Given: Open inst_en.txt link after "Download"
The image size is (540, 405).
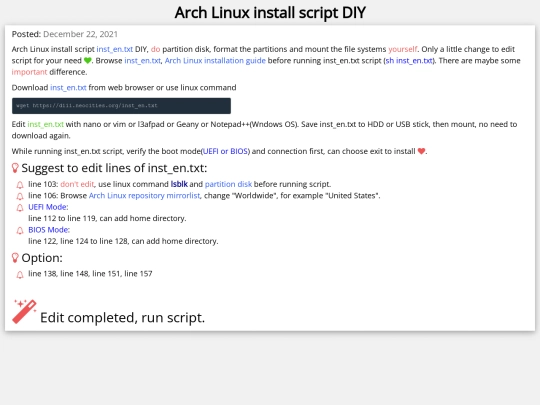Looking at the screenshot, I should pyautogui.click(x=68, y=87).
